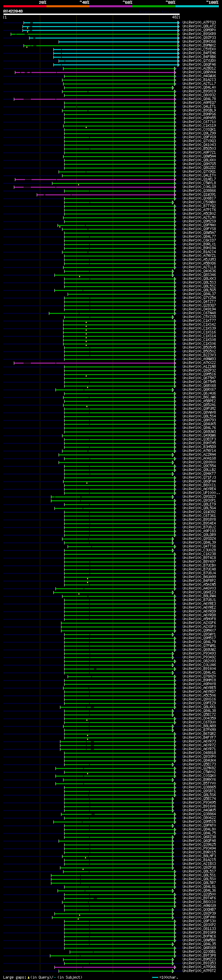Viewport: 222px width, 980px height.
Task: Click the purple alignment bar for UniRef100_Q84L78
Action: (95, 99)
